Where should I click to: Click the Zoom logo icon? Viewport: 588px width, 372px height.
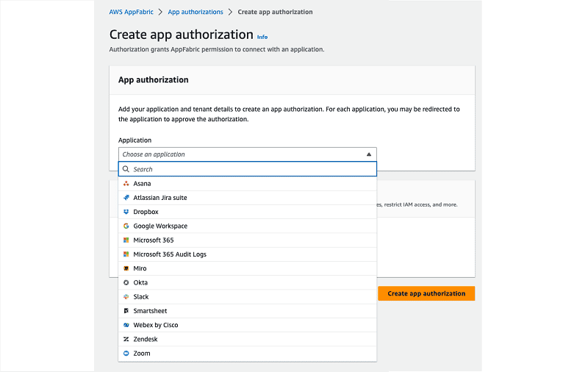(x=126, y=353)
